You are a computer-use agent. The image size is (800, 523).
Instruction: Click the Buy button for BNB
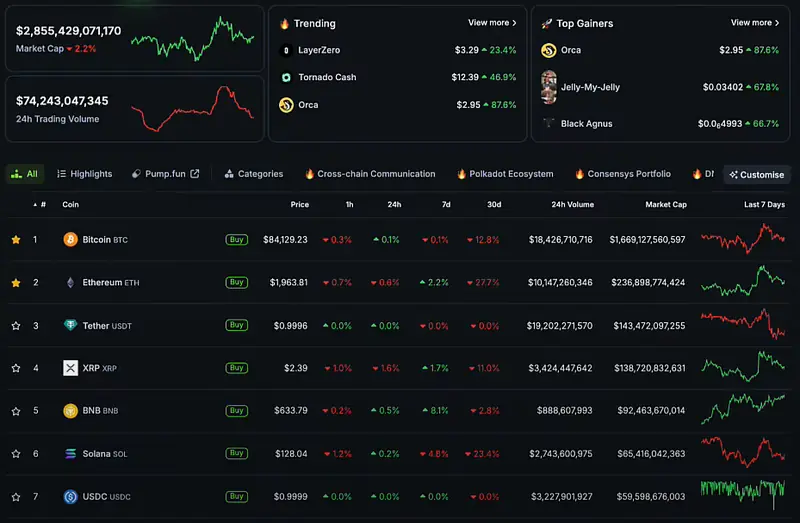237,411
